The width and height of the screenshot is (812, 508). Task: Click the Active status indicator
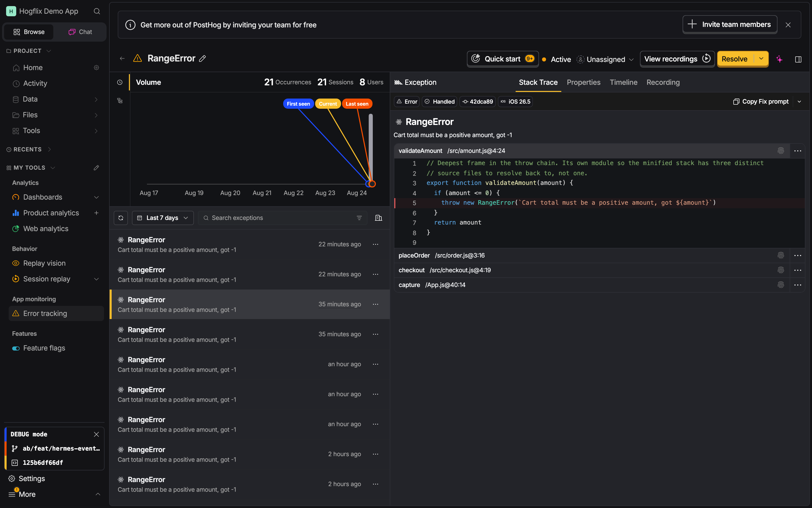(556, 59)
